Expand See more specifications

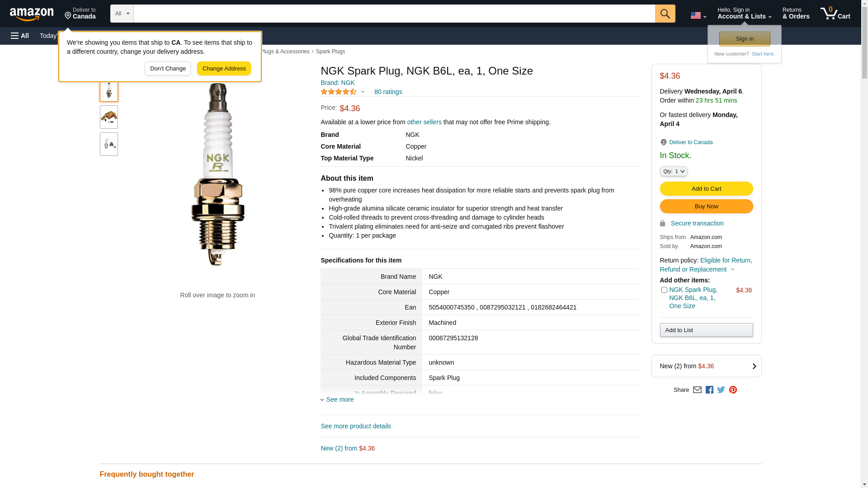pos(340,399)
